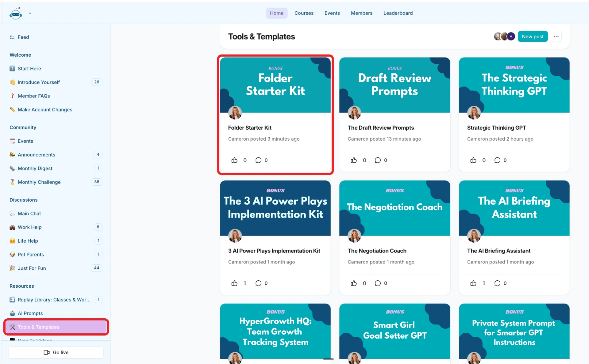Screen dimensions: 589x364
Task: View the Leaderboard tab
Action: (398, 13)
